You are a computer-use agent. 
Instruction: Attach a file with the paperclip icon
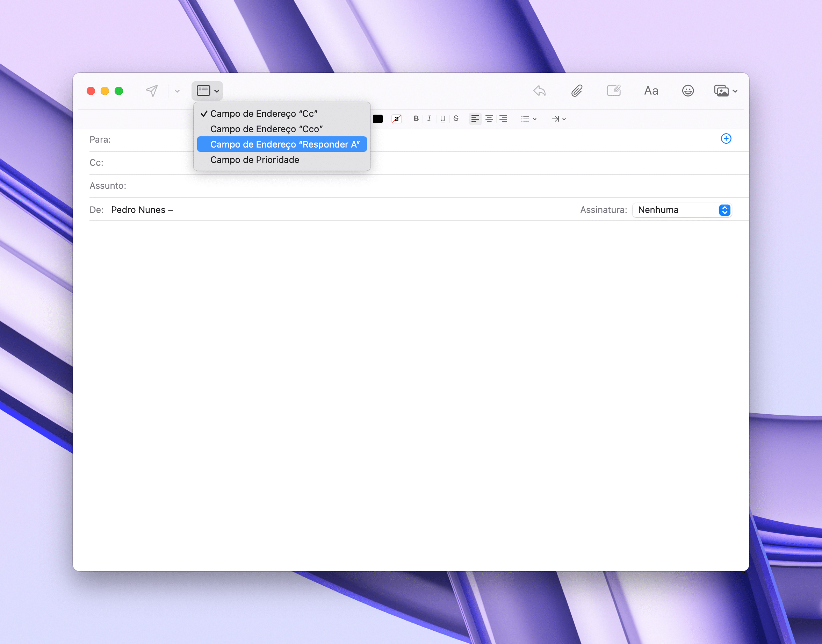pyautogui.click(x=577, y=91)
